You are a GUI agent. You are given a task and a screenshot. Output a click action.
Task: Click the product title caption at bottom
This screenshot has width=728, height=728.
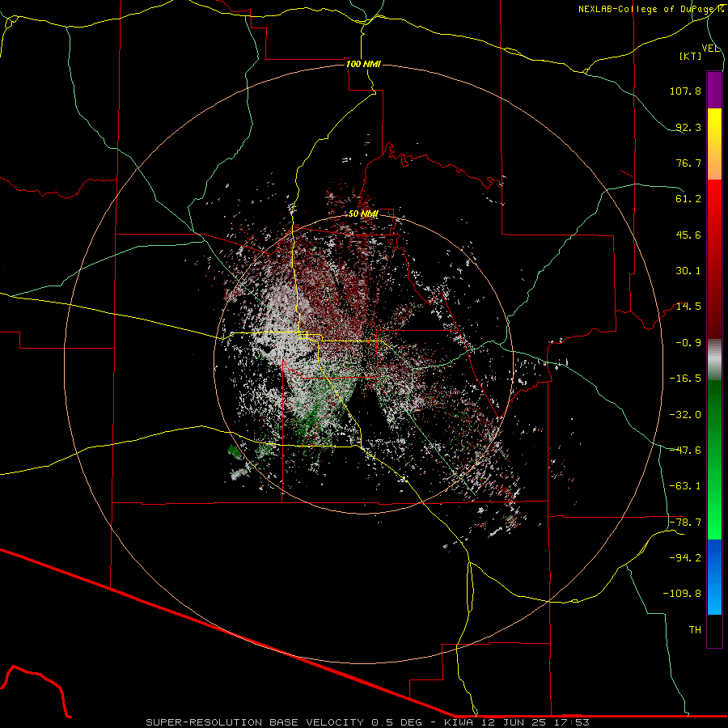click(x=368, y=722)
